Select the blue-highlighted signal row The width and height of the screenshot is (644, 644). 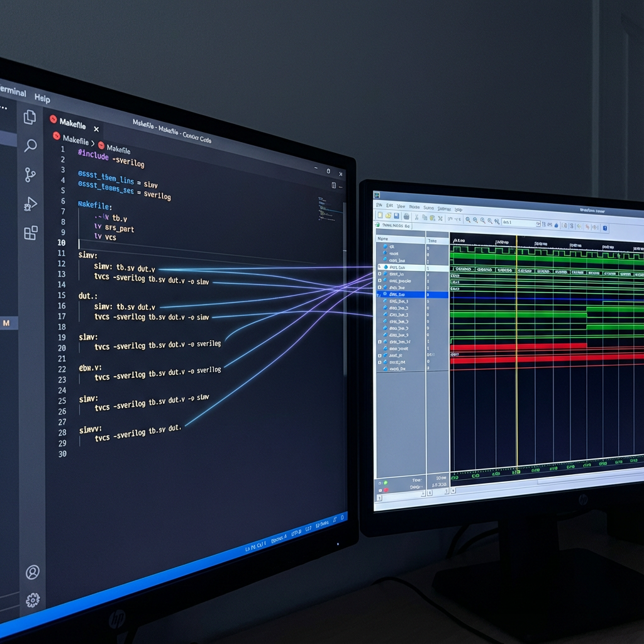tap(413, 294)
